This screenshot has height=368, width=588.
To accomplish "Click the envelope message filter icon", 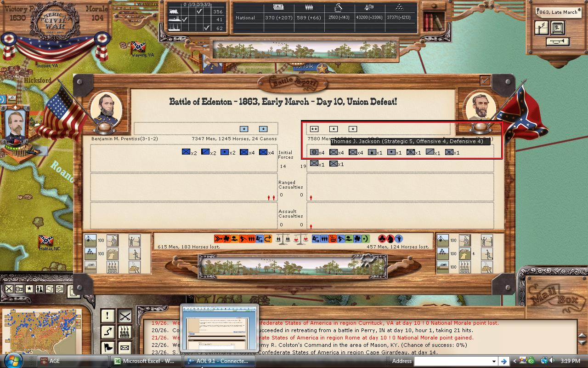I will (x=124, y=347).
